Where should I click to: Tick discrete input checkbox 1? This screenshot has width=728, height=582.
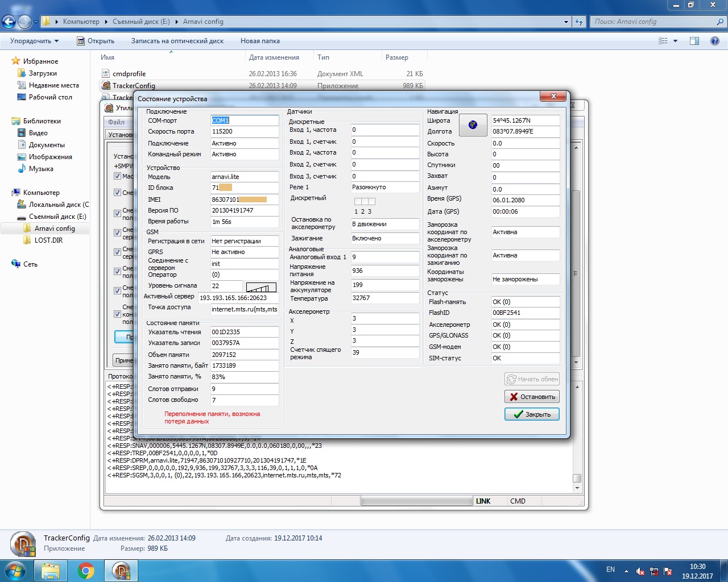click(x=358, y=201)
